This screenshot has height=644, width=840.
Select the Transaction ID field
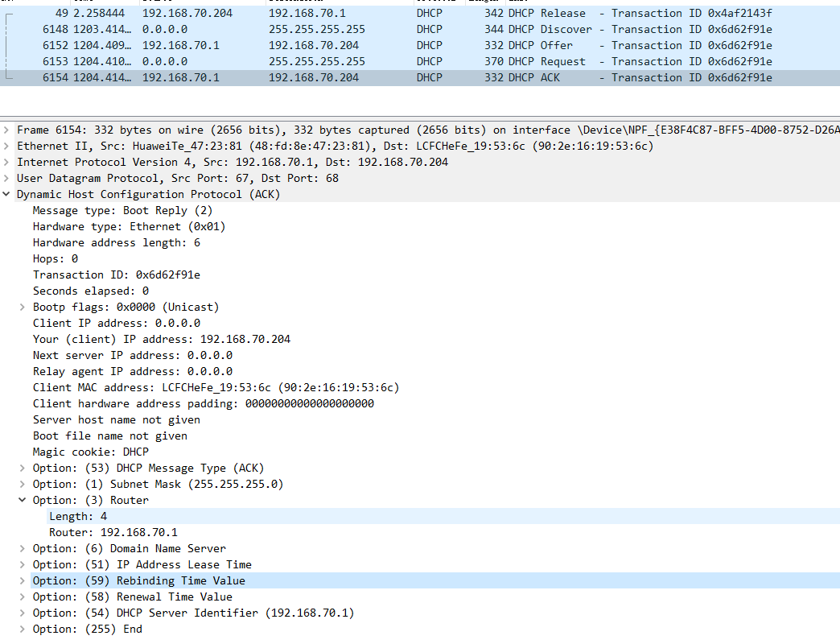pyautogui.click(x=117, y=275)
